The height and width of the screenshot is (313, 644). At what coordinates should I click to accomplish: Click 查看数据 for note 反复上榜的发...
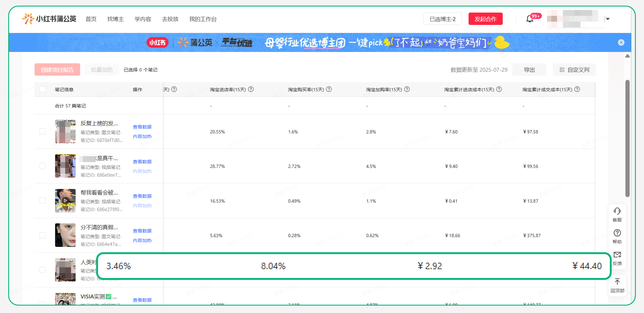coord(142,127)
